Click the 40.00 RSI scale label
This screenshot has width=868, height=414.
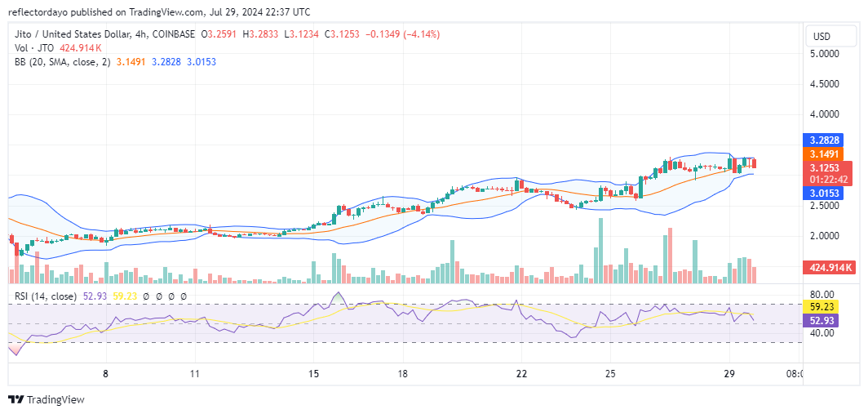(824, 333)
